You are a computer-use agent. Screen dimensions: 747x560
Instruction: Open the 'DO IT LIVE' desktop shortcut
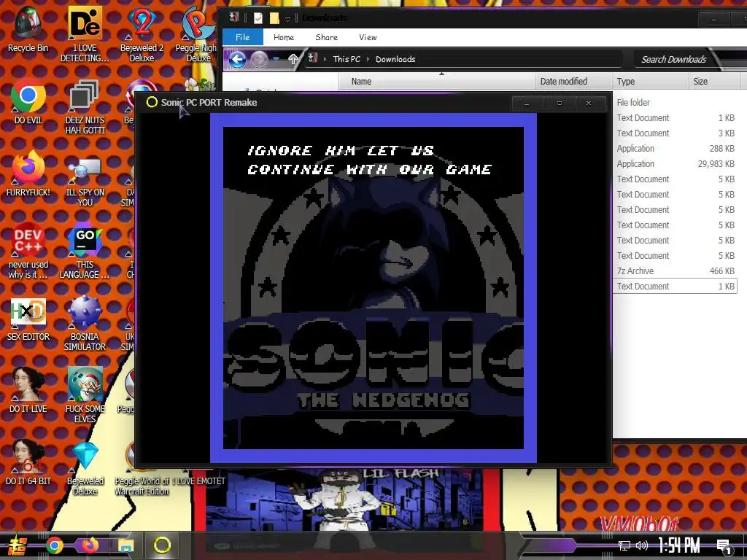click(28, 391)
